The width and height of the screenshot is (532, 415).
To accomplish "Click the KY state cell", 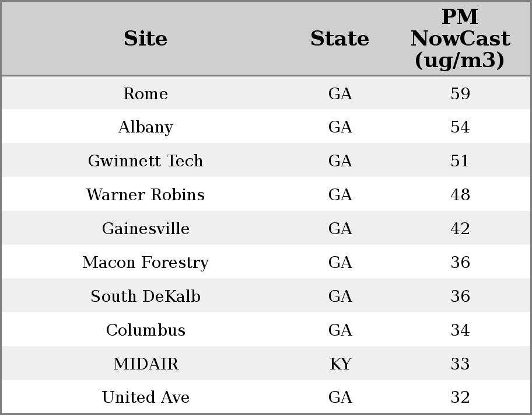I will click(340, 364).
